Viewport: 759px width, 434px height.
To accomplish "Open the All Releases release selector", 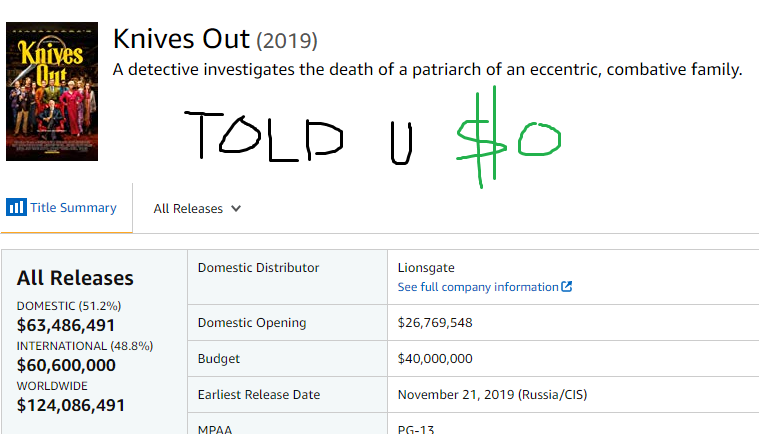I will point(197,209).
